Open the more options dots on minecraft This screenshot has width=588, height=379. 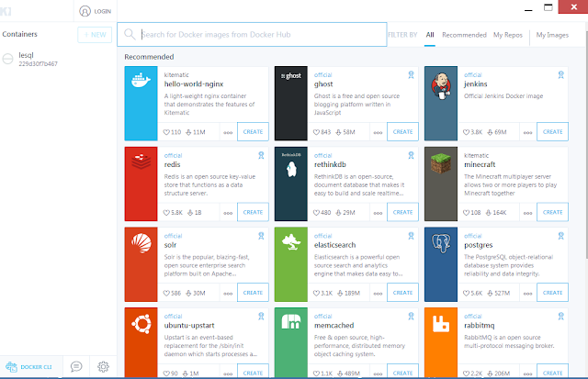(527, 213)
